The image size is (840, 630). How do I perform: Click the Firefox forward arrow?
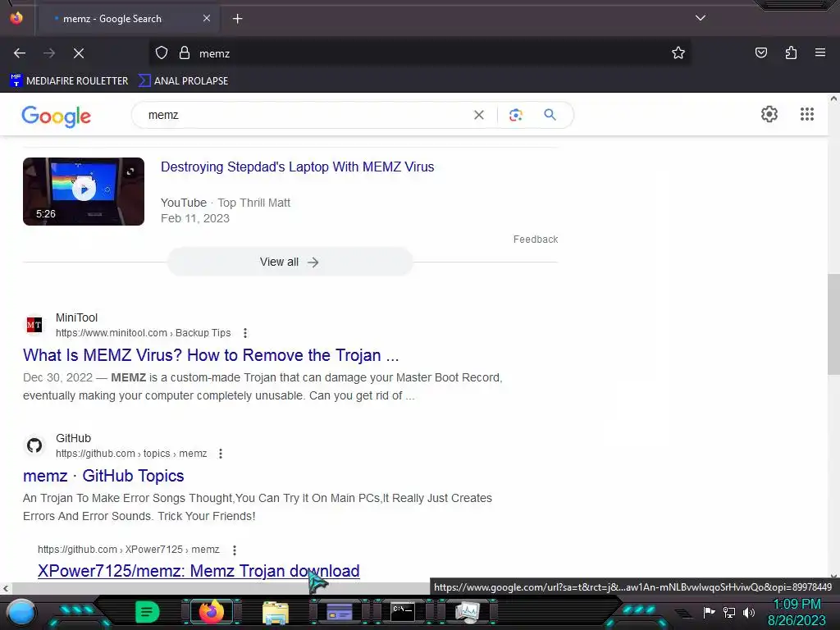point(49,53)
